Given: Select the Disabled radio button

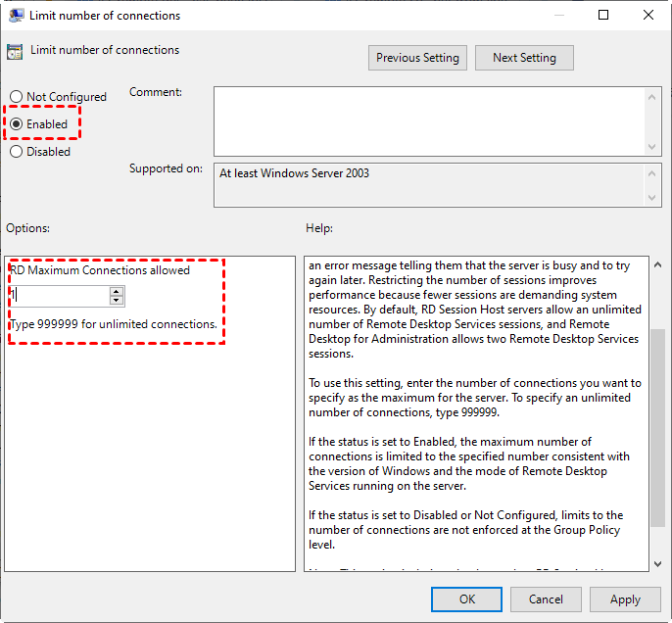Looking at the screenshot, I should (x=40, y=152).
